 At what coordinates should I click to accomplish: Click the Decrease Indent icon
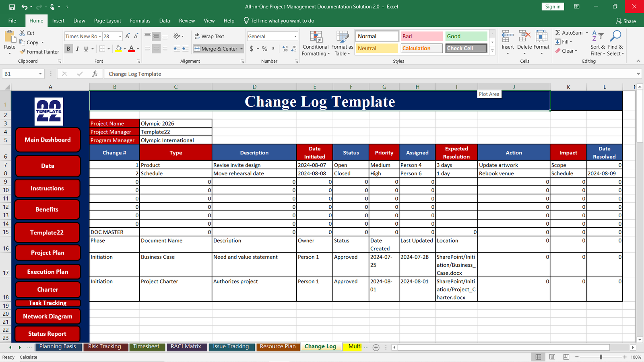177,49
